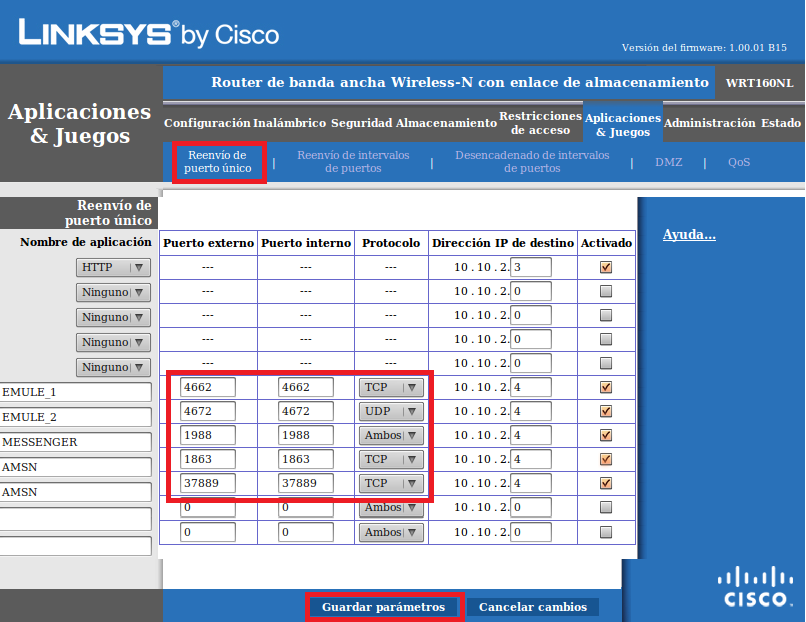Uncheck Activado for port 1863 row
Image resolution: width=806 pixels, height=622 pixels.
[x=606, y=459]
